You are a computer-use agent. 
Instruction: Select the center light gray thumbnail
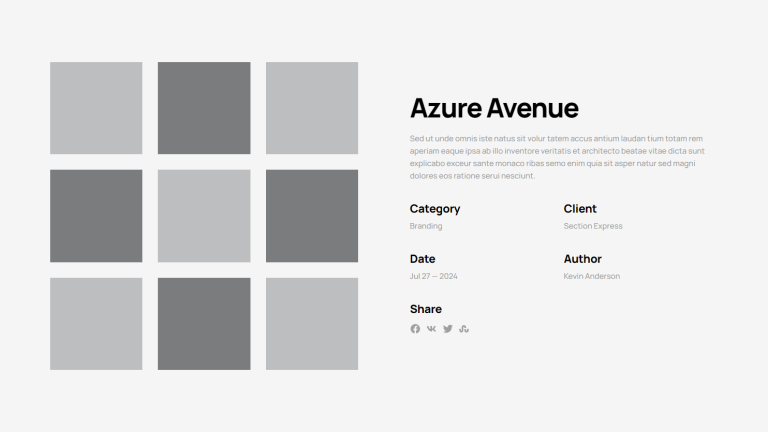(x=204, y=216)
